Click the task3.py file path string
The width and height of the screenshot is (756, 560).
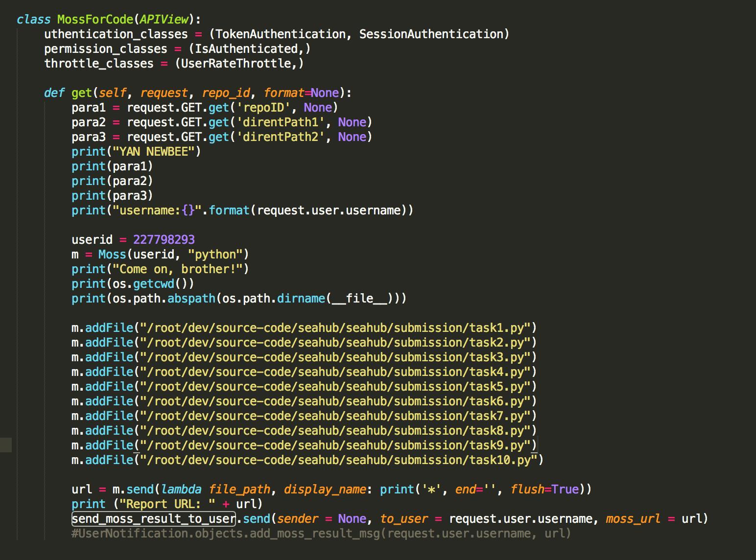[335, 357]
